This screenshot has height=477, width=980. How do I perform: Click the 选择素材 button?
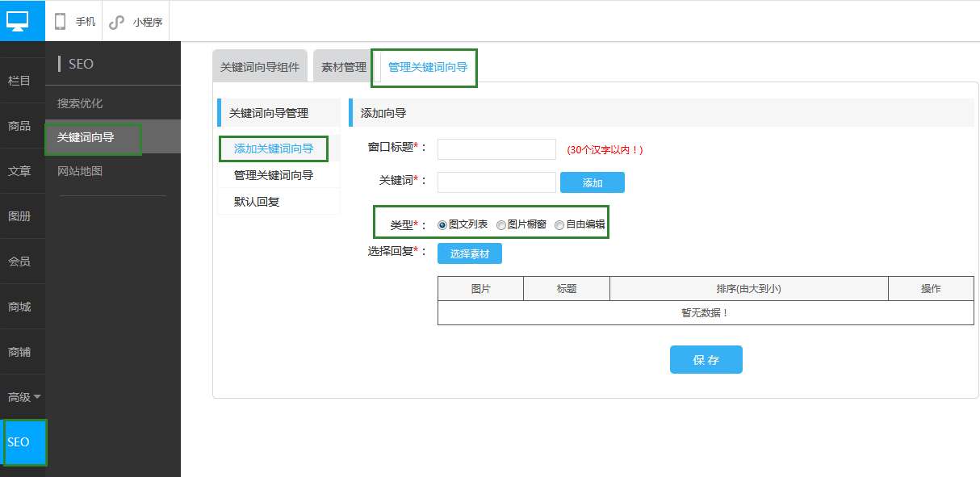click(470, 253)
